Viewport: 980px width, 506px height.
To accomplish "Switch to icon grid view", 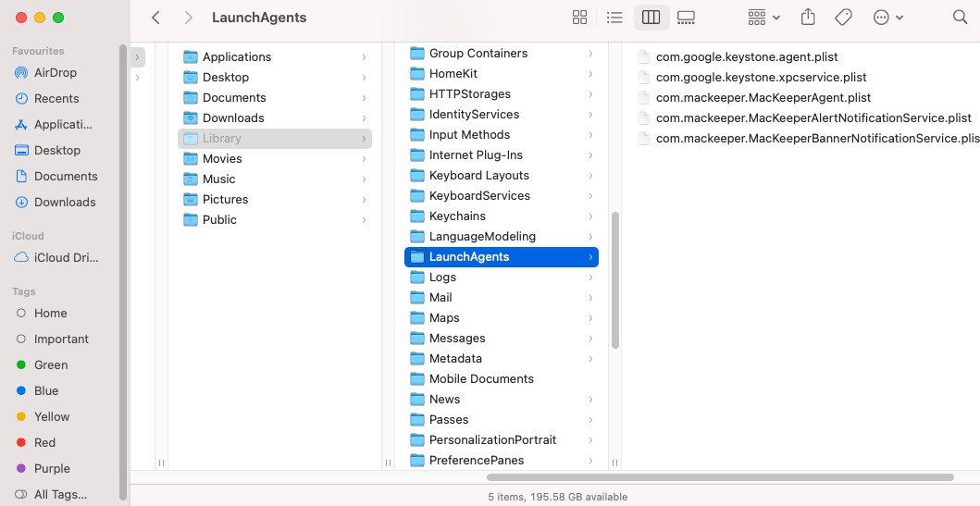I will click(x=579, y=18).
